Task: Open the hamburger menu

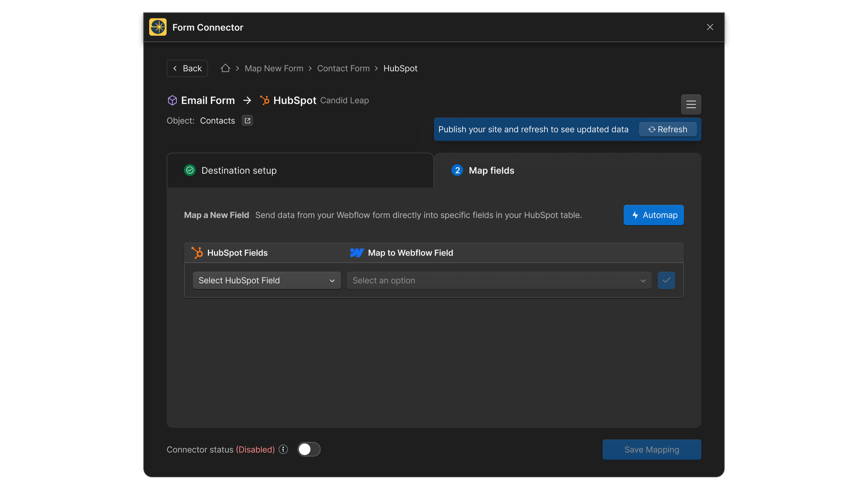Action: 691,104
